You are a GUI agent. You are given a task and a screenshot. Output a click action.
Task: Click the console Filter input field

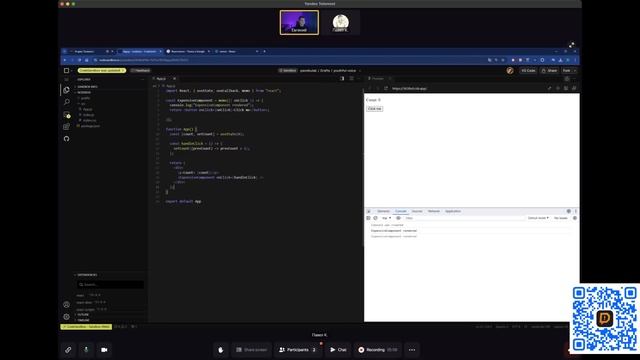(x=463, y=218)
